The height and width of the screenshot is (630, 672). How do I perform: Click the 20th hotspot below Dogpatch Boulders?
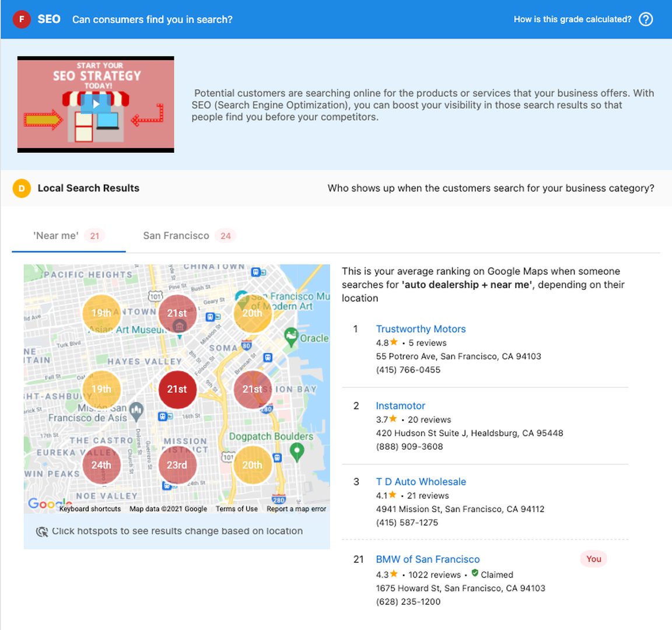click(253, 465)
